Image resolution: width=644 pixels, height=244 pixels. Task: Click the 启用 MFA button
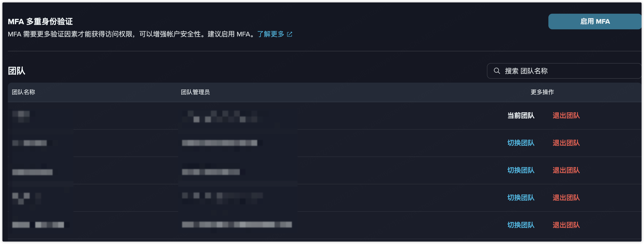tap(594, 22)
